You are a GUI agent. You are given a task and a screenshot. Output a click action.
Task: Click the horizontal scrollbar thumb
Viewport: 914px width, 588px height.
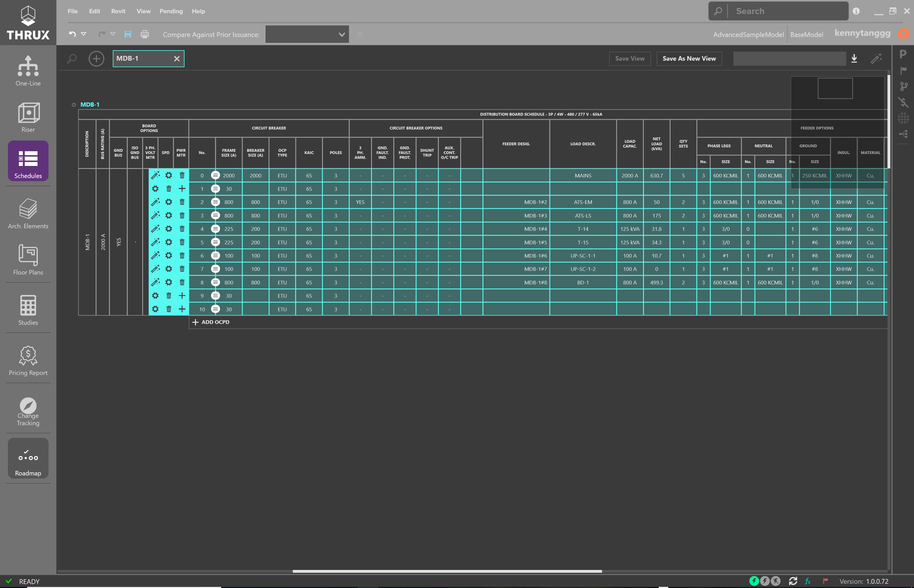(447, 571)
